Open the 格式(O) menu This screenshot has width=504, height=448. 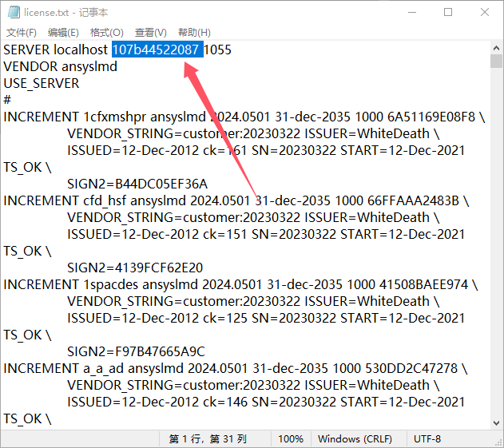coord(106,32)
